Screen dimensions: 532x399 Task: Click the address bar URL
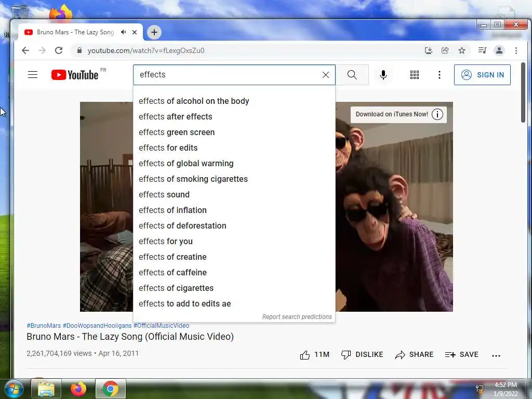(146, 50)
